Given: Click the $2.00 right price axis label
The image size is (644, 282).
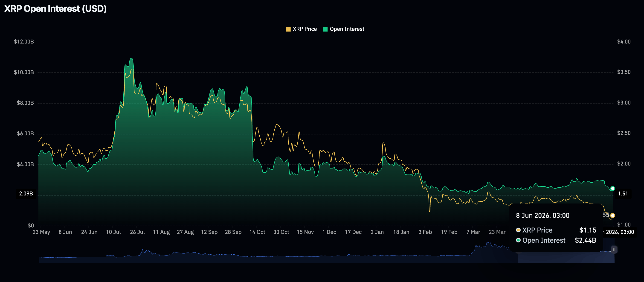Looking at the screenshot, I should click(624, 164).
